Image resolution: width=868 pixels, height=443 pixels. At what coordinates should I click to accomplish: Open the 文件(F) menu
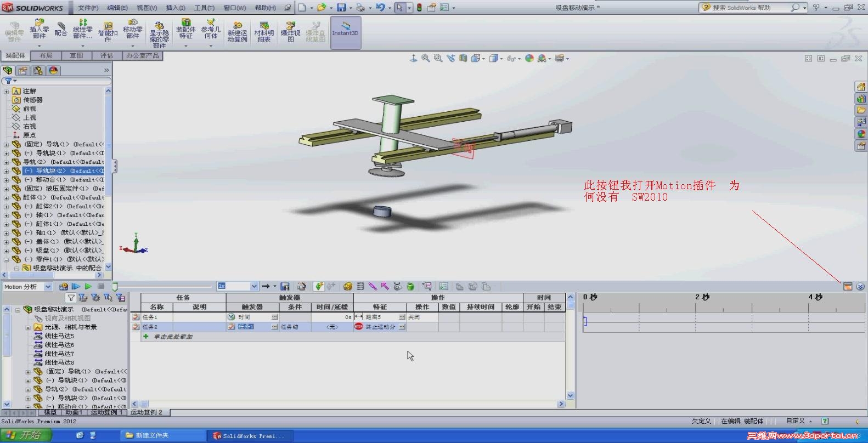pyautogui.click(x=88, y=8)
